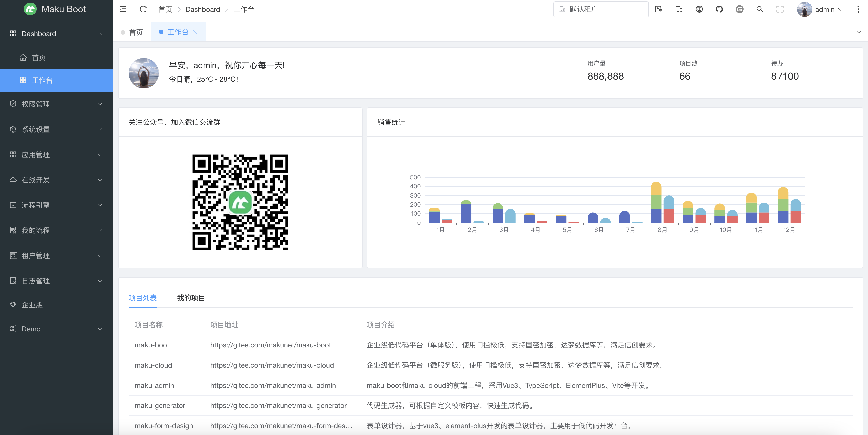Open 企业版 in the sidebar

pos(32,305)
